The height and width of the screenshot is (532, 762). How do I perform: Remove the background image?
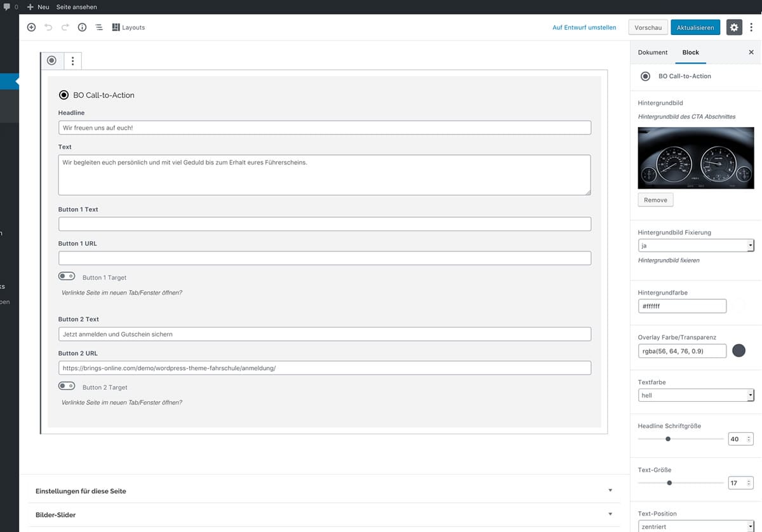[x=655, y=200]
